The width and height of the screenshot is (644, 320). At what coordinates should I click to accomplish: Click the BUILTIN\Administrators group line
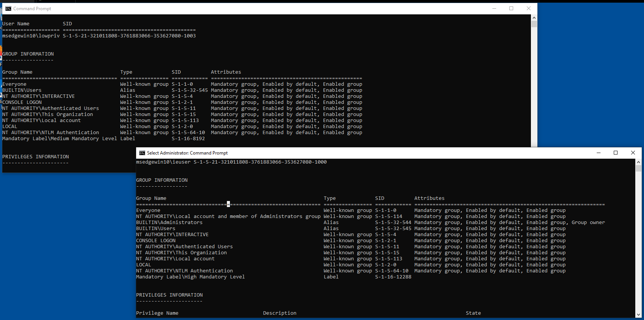click(169, 223)
